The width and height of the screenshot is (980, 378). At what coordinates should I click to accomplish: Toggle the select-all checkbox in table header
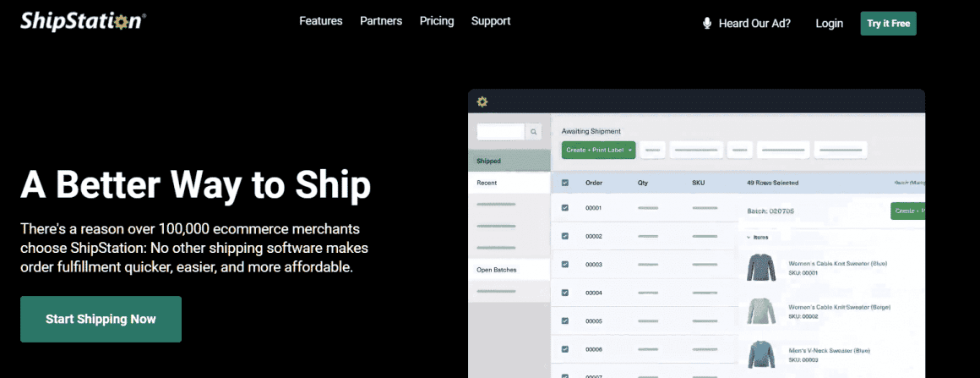coord(565,183)
